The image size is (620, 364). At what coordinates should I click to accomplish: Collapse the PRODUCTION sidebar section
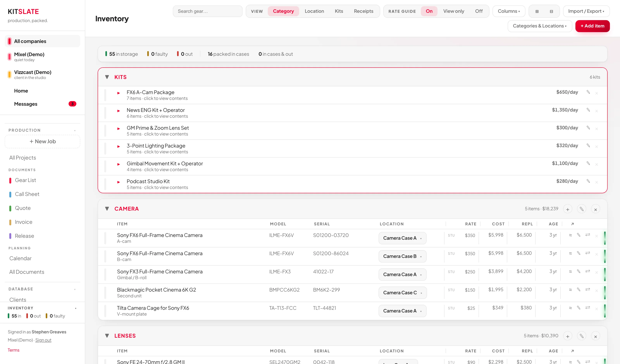click(x=75, y=130)
